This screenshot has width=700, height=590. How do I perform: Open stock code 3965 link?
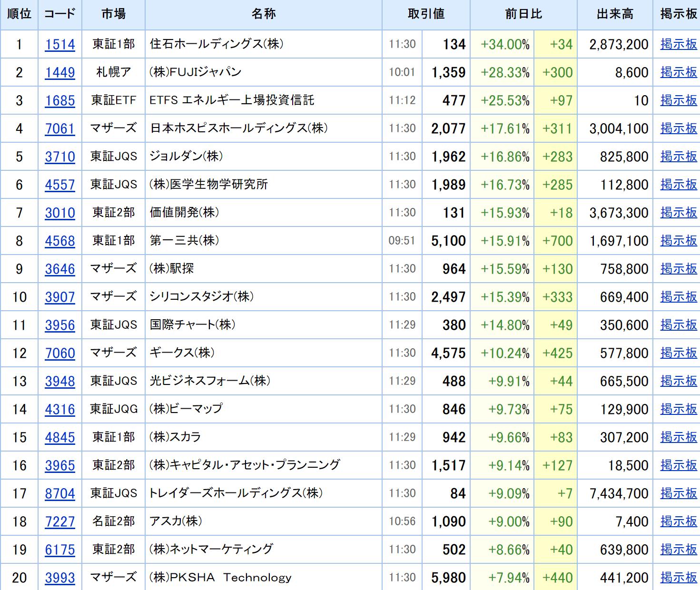tap(60, 465)
